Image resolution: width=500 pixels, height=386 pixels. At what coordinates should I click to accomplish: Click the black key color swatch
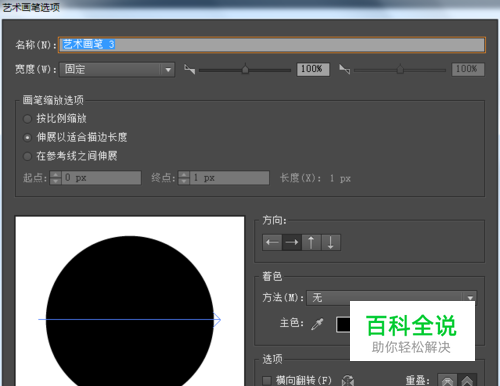click(343, 324)
